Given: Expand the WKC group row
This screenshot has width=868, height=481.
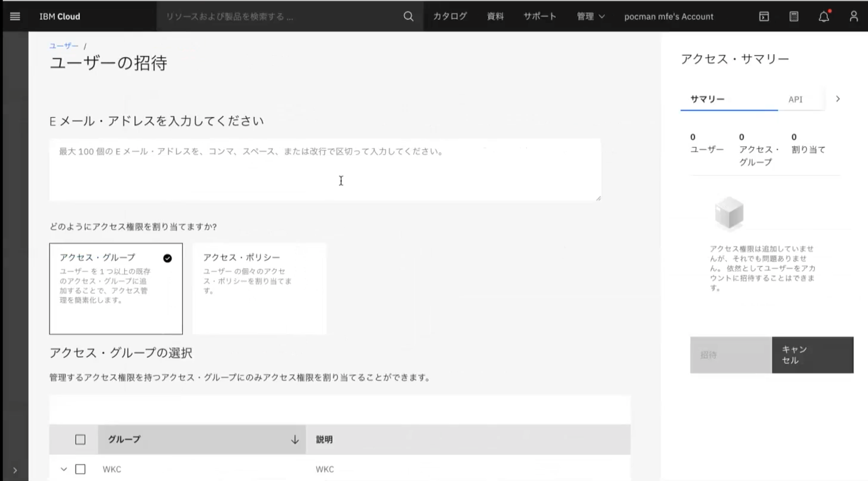Looking at the screenshot, I should [x=64, y=469].
